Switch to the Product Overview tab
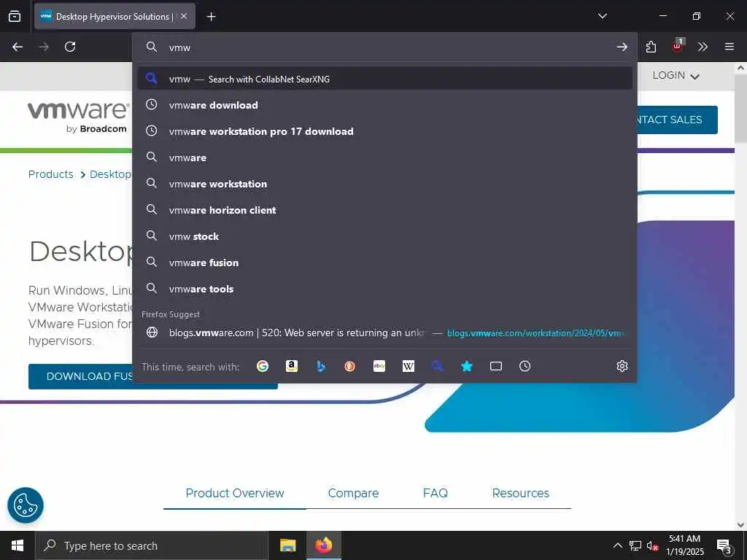 (234, 494)
